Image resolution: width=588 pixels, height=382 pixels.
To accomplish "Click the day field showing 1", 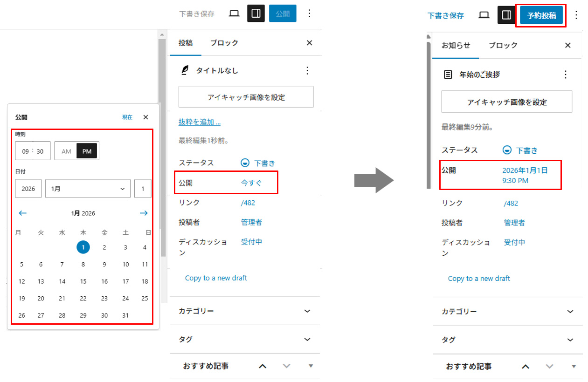I will click(143, 189).
